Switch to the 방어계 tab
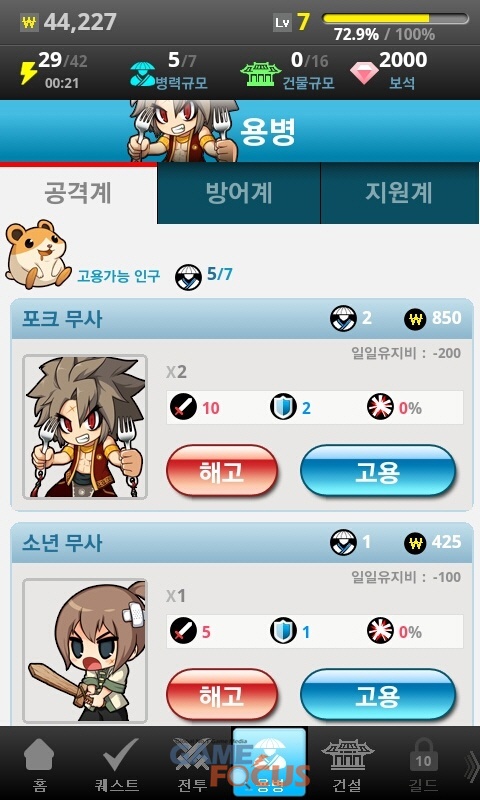Image resolution: width=480 pixels, height=800 pixels. tap(239, 193)
